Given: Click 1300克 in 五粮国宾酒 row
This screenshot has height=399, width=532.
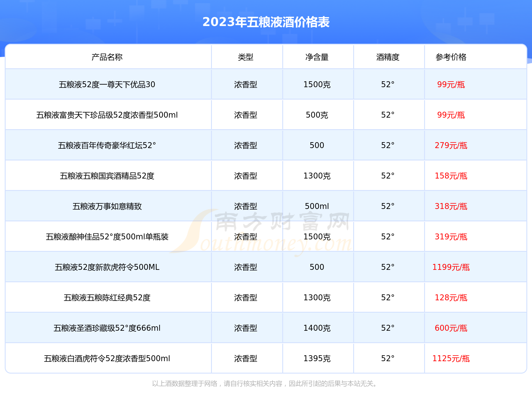Looking at the screenshot, I should pyautogui.click(x=317, y=176).
